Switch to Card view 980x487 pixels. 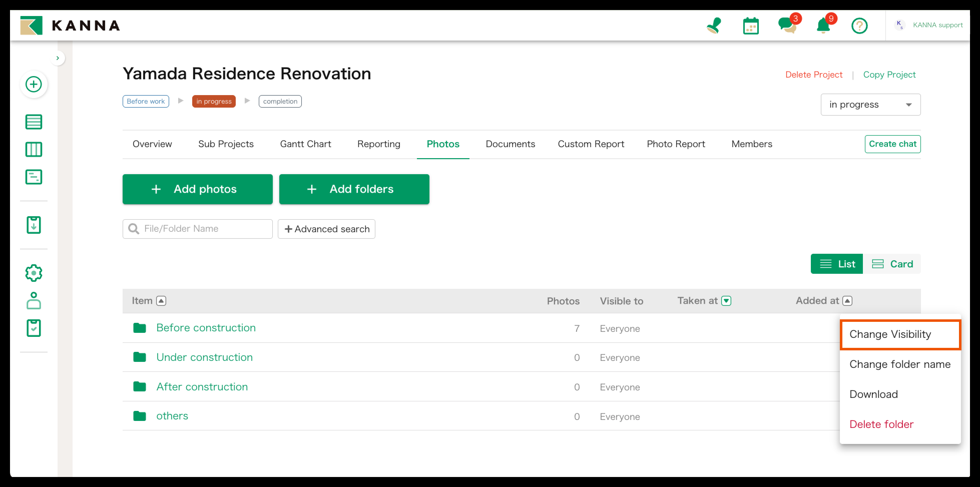892,264
